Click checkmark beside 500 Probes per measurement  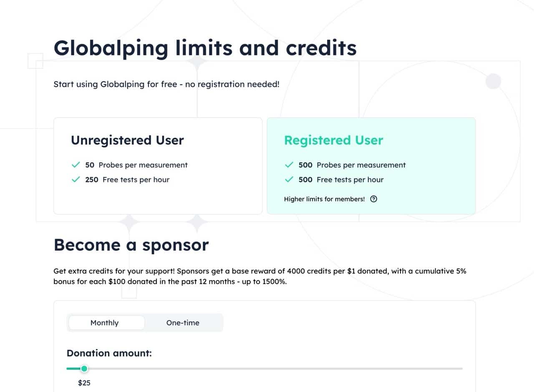click(289, 165)
